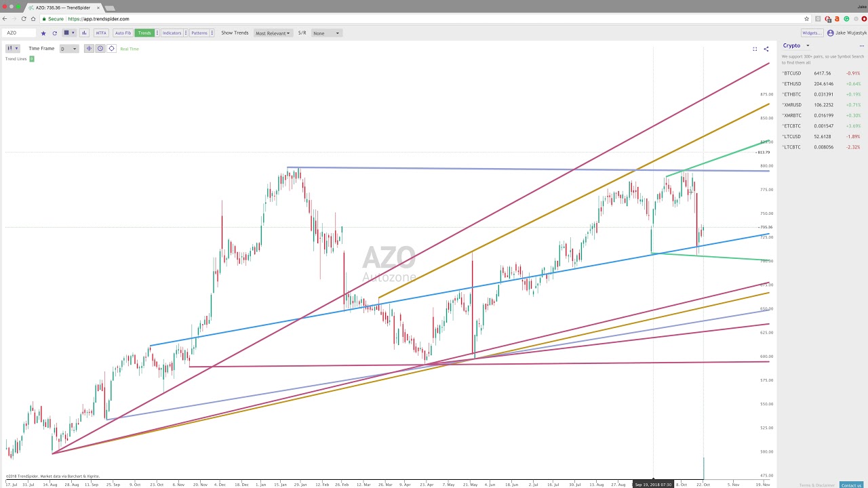Open Patterns options menu dots
This screenshot has height=488, width=868.
(212, 33)
